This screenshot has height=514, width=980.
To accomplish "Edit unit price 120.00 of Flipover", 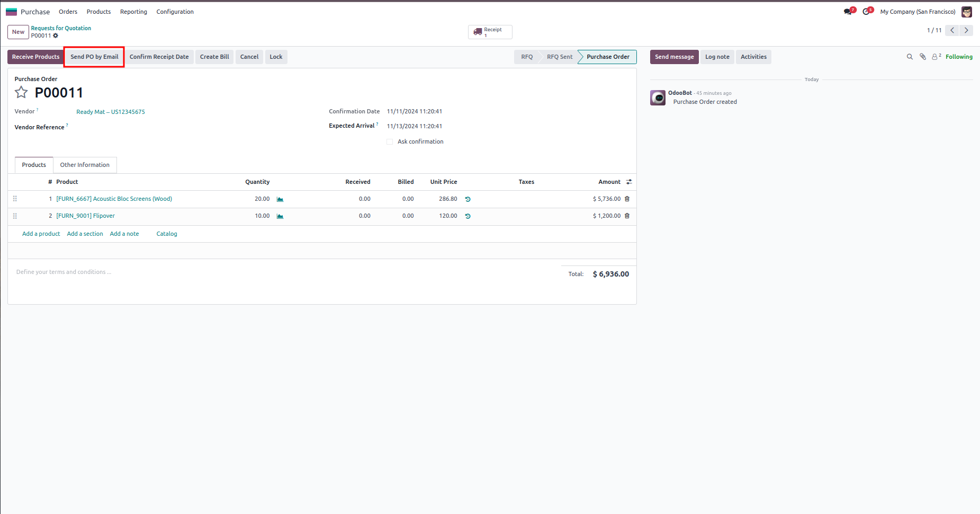I will coord(448,216).
